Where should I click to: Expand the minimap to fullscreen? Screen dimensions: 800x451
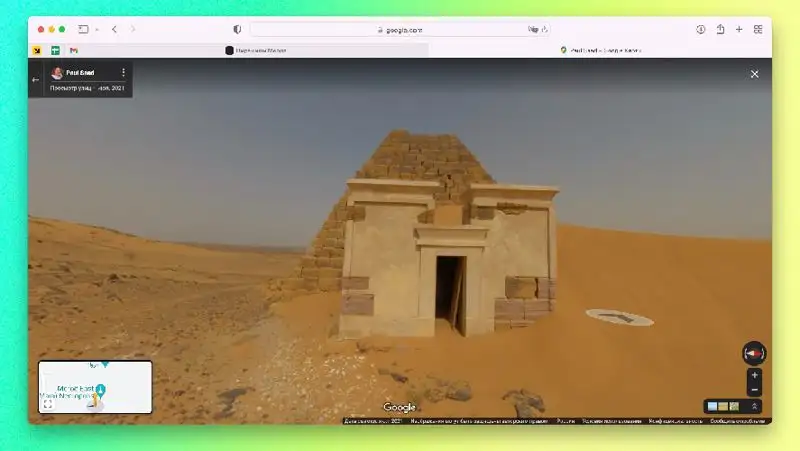pos(47,404)
